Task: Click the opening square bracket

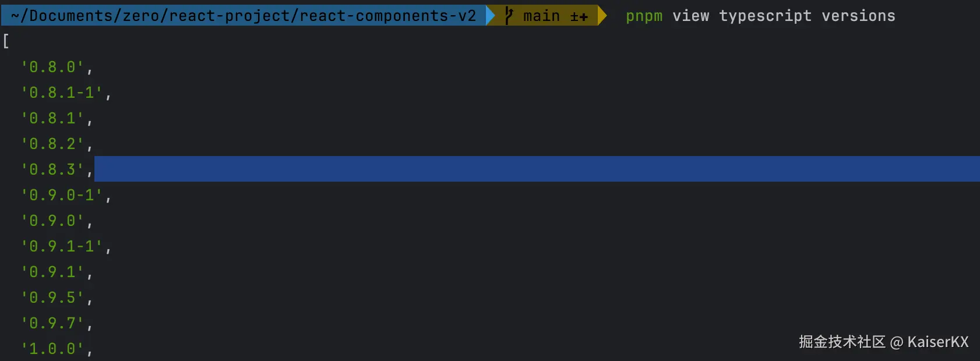Action: tap(6, 41)
